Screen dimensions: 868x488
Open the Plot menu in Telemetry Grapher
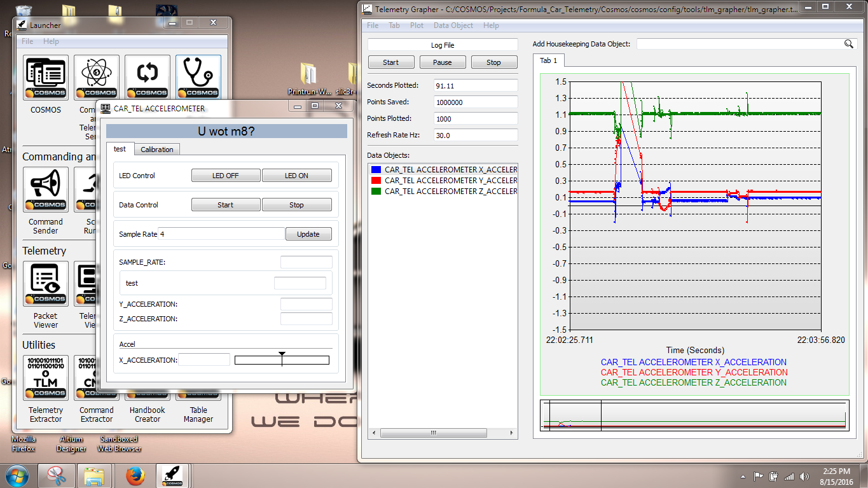417,25
